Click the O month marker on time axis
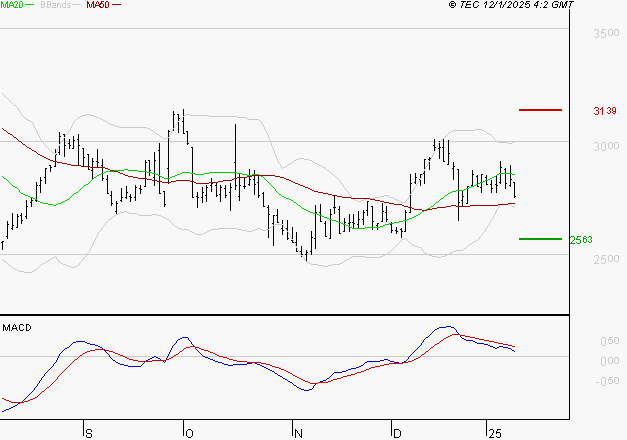The image size is (627, 440). coord(188,432)
